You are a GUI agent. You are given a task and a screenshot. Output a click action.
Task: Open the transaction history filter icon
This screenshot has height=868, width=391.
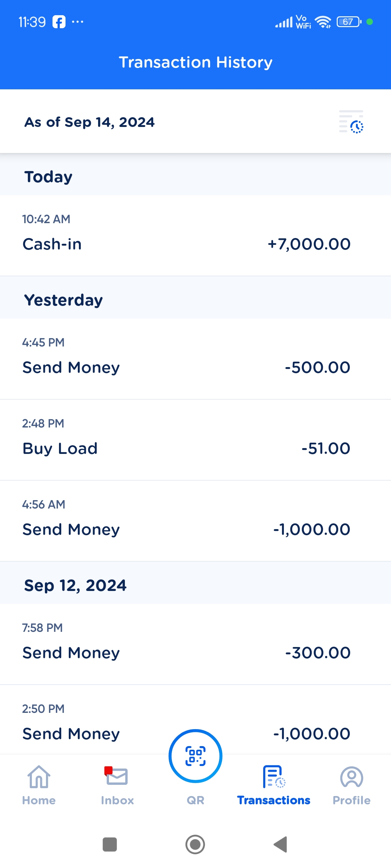pos(351,122)
